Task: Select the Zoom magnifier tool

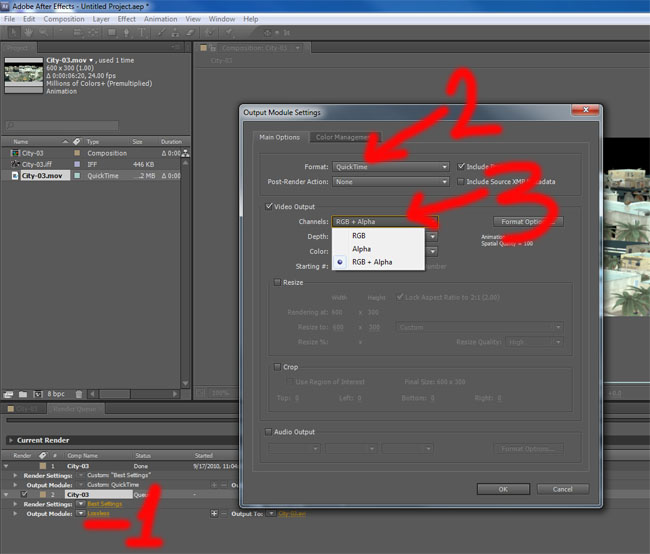Action: 43,32
